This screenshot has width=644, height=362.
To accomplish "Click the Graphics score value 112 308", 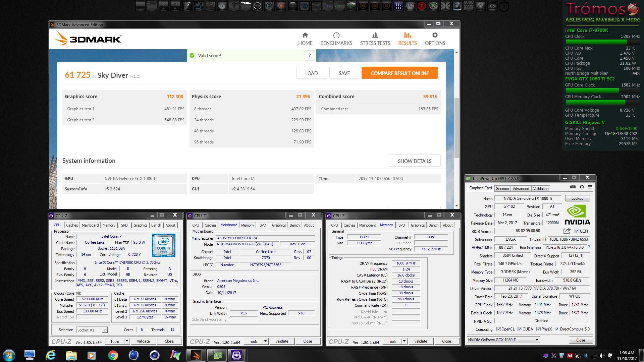I will (175, 97).
